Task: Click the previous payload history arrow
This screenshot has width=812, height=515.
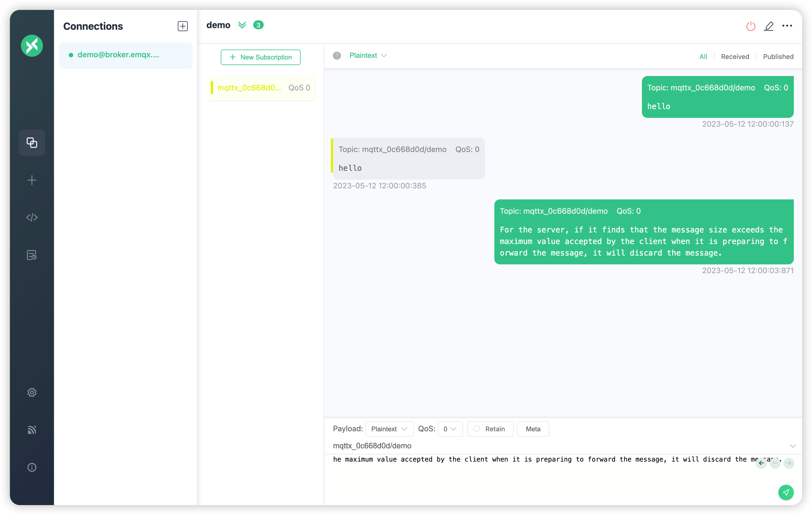Action: pyautogui.click(x=761, y=463)
